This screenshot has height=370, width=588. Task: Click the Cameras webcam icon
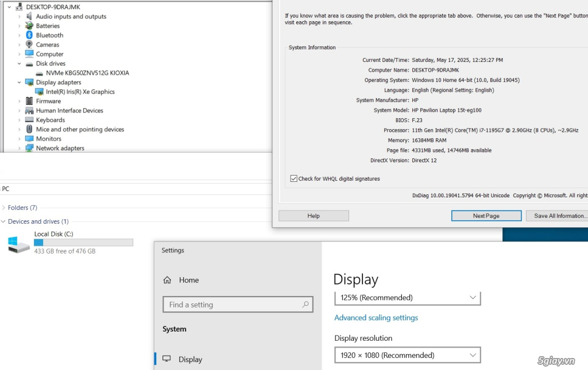[x=29, y=44]
